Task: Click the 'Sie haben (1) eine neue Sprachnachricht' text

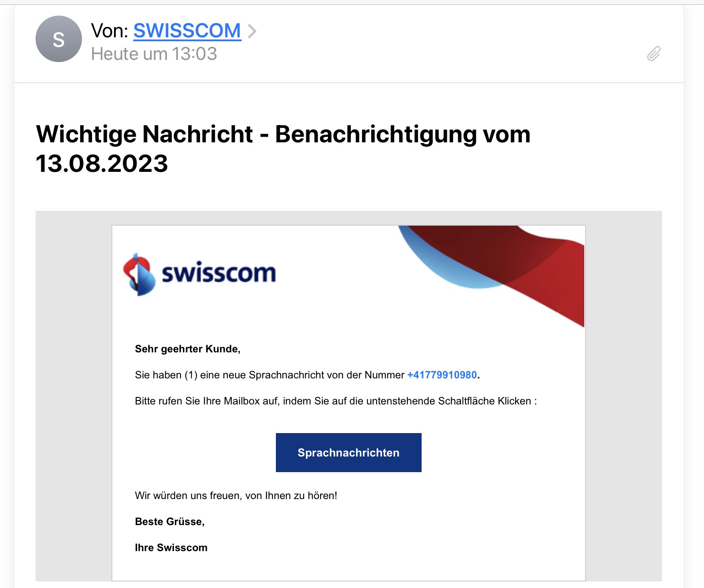Action: tap(269, 375)
